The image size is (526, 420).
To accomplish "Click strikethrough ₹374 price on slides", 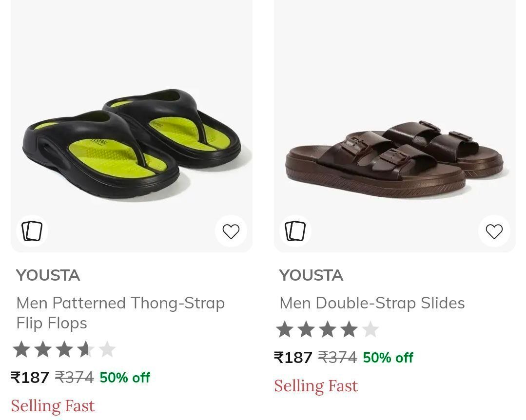I will (x=337, y=357).
